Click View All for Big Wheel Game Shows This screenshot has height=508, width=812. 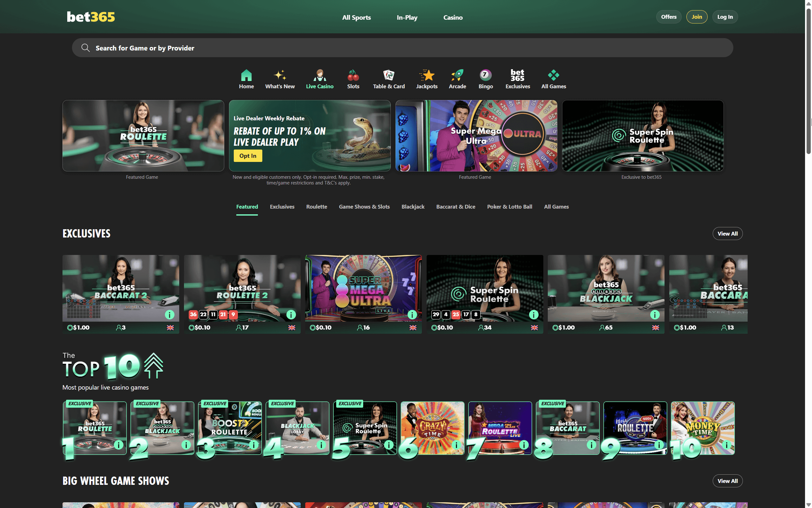(727, 481)
